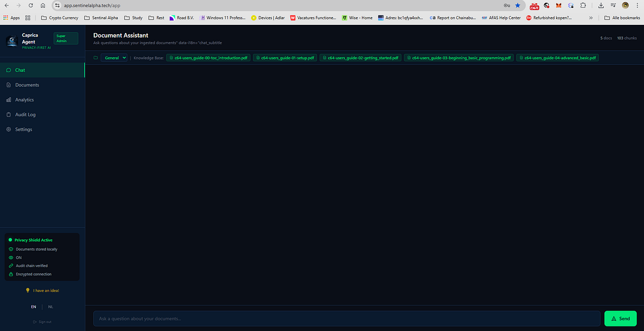Image resolution: width=644 pixels, height=331 pixels.
Task: Open the Windows 11 Profess... bookmark
Action: tap(223, 18)
